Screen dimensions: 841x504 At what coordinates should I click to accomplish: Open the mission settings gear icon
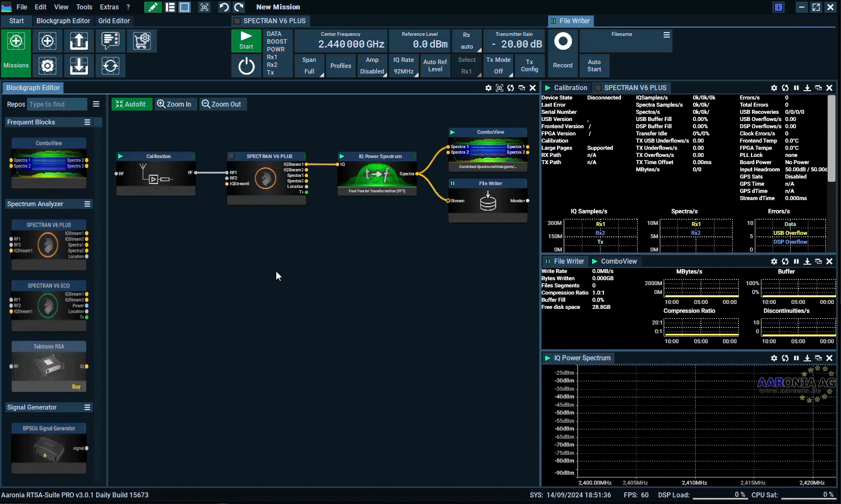click(x=48, y=66)
